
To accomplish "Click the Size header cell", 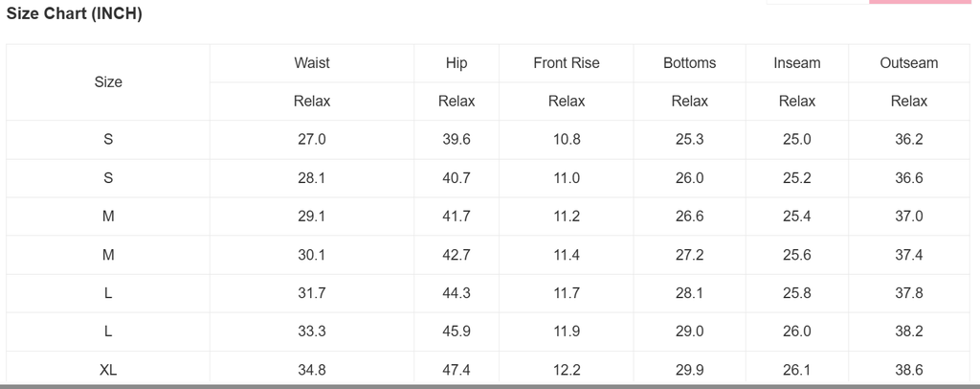I will point(108,82).
